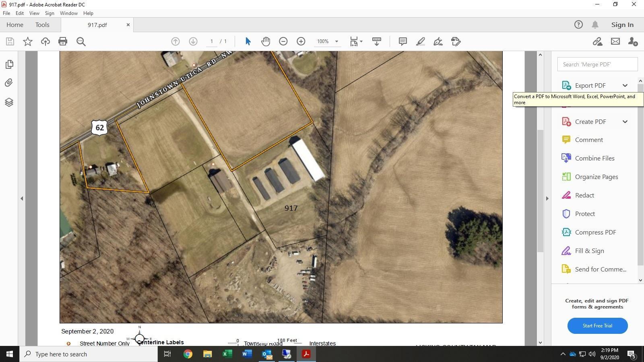Add the file to starred bookmarks
Image resolution: width=644 pixels, height=362 pixels.
27,41
